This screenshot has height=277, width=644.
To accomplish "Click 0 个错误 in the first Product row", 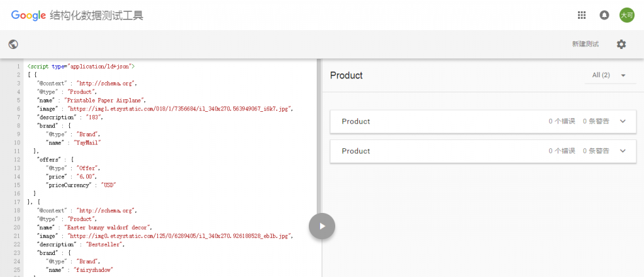I will pyautogui.click(x=562, y=121).
